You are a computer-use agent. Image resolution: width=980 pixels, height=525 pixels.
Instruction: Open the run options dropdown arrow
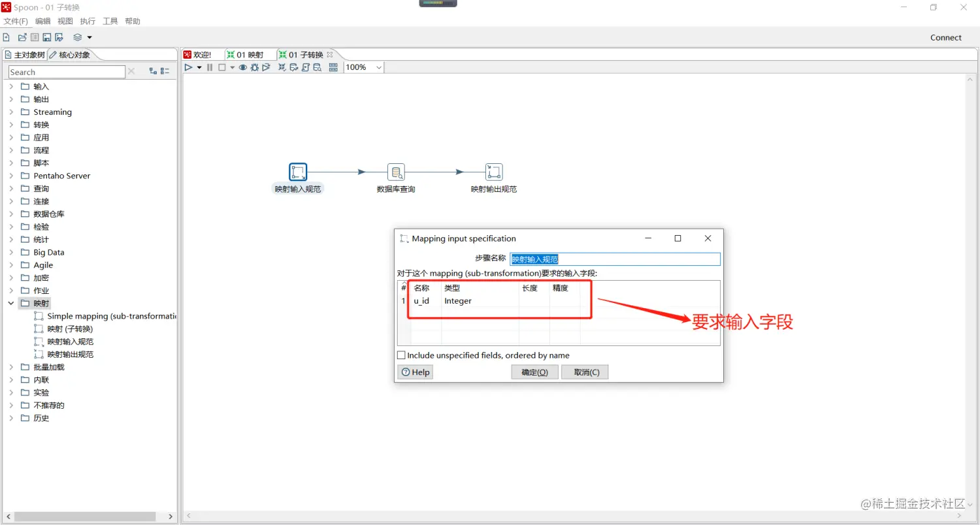click(199, 67)
